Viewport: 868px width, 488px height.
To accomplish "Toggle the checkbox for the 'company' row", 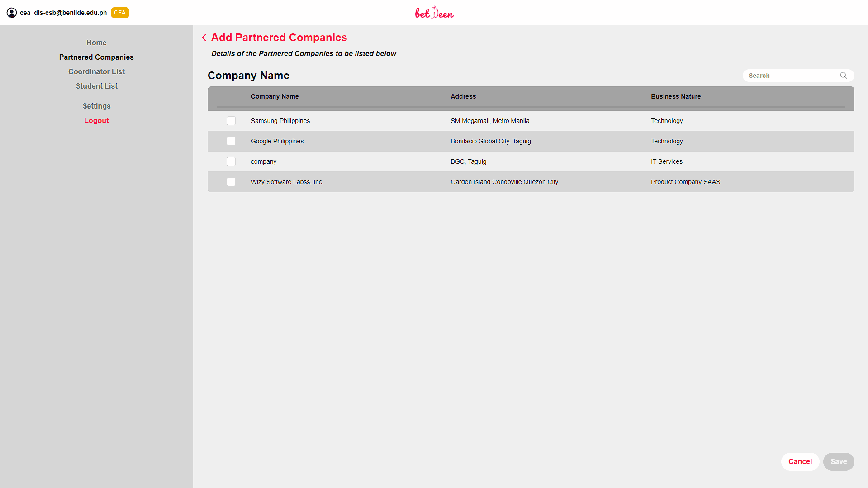I will click(x=231, y=161).
